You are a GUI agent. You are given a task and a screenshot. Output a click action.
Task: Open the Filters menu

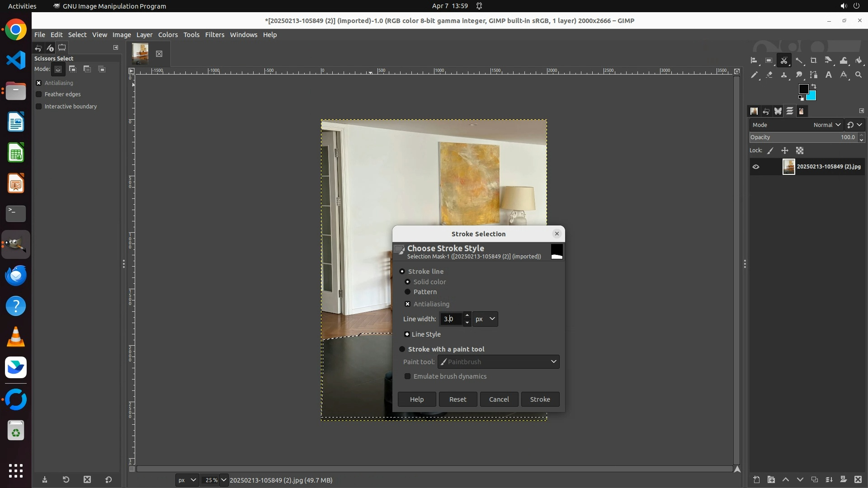[214, 35]
